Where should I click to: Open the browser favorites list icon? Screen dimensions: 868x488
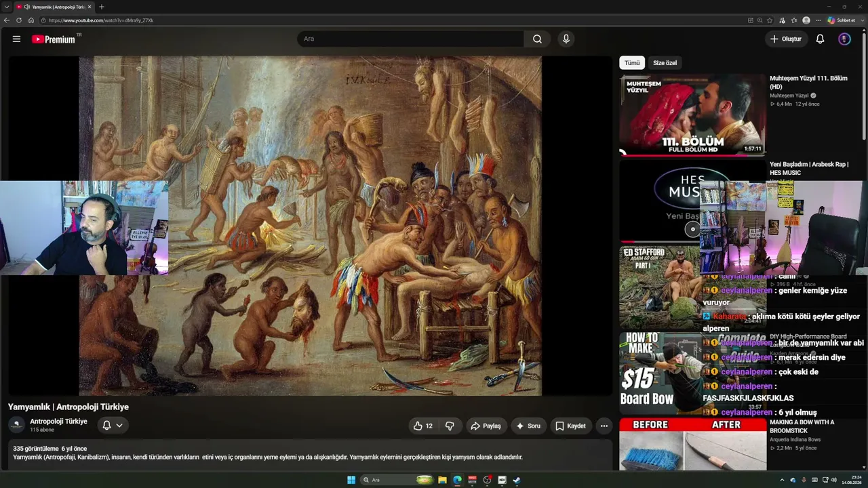(x=794, y=20)
